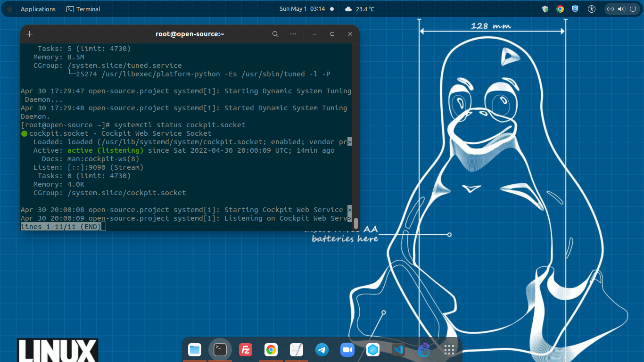Image resolution: width=644 pixels, height=362 pixels.
Task: Click the 'Apr 30 17:29:48' log line
Action: coord(184,112)
